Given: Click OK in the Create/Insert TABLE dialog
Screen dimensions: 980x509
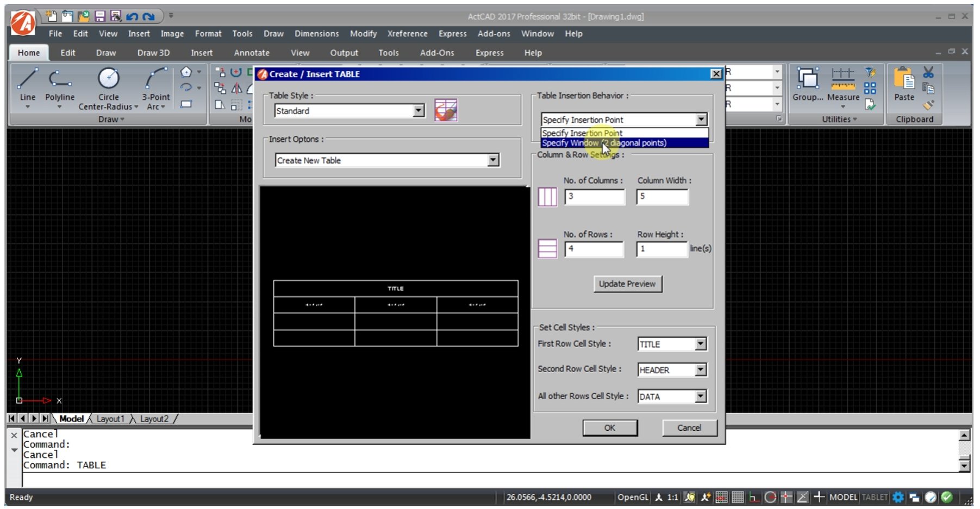Looking at the screenshot, I should 610,428.
